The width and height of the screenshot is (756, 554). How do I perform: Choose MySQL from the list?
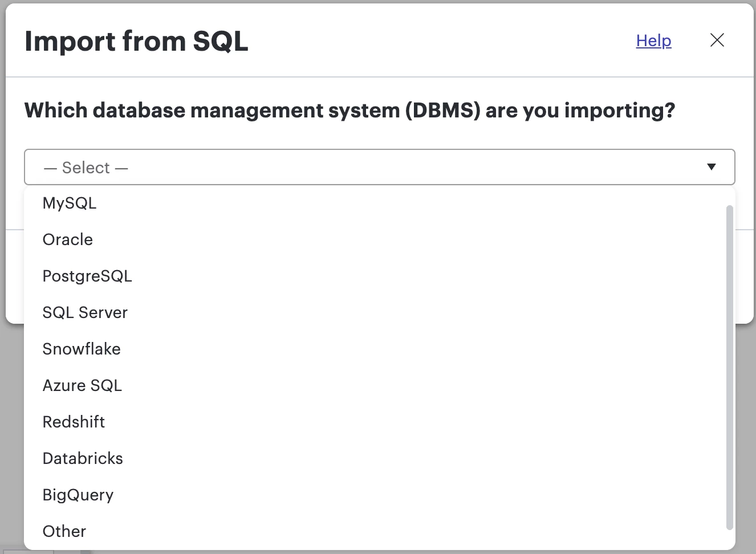[70, 203]
